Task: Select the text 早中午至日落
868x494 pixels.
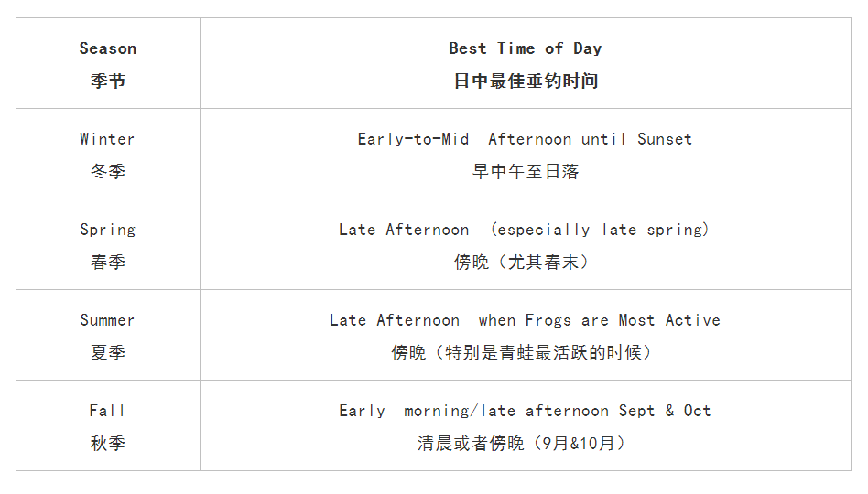Action: click(526, 171)
